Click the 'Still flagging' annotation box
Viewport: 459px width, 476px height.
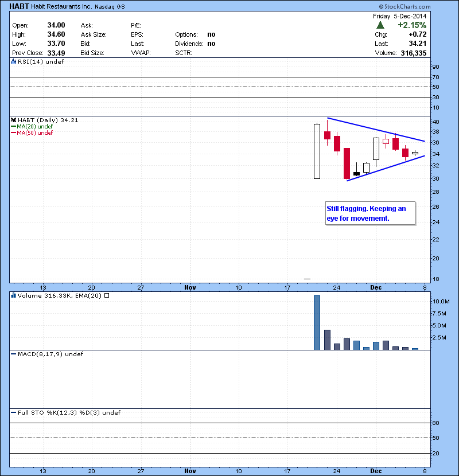click(370, 213)
